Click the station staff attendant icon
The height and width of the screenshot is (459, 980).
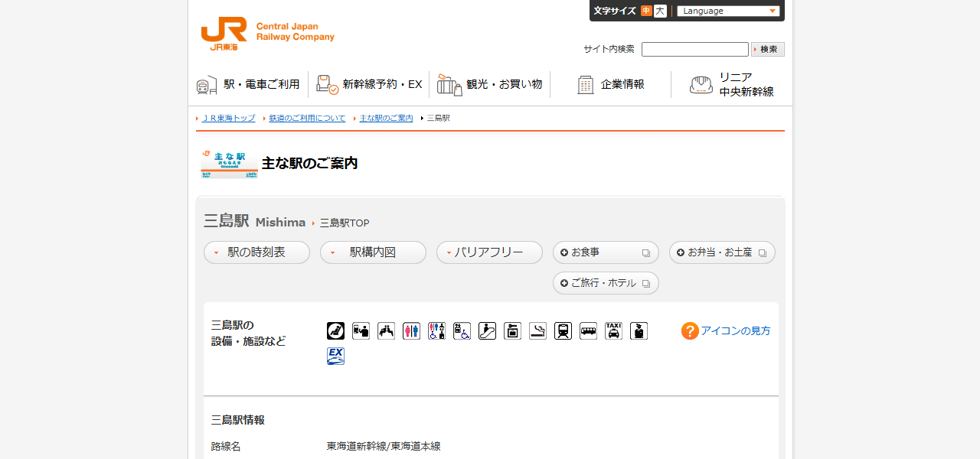pyautogui.click(x=639, y=330)
